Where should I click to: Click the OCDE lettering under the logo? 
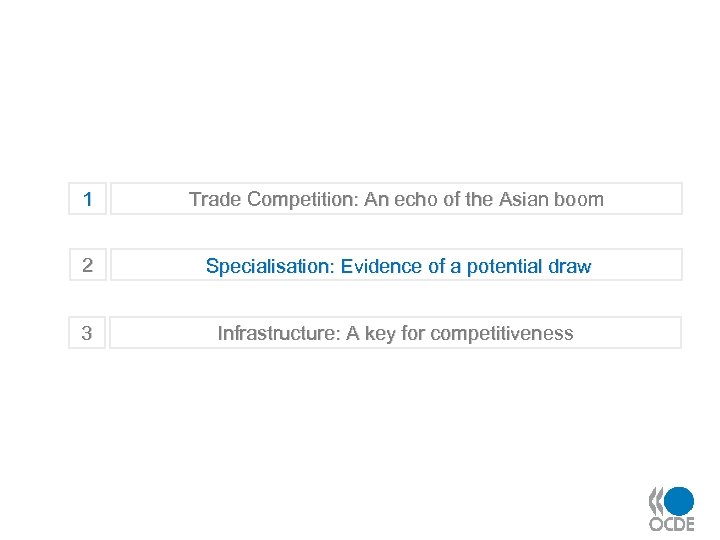point(671,524)
